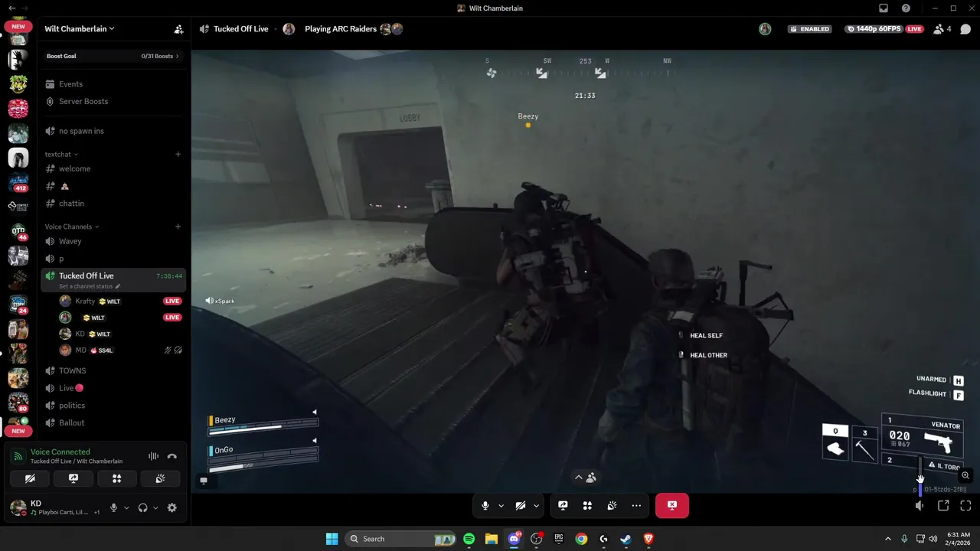The height and width of the screenshot is (551, 980).
Task: Share your screen from the voice panel
Action: [73, 478]
